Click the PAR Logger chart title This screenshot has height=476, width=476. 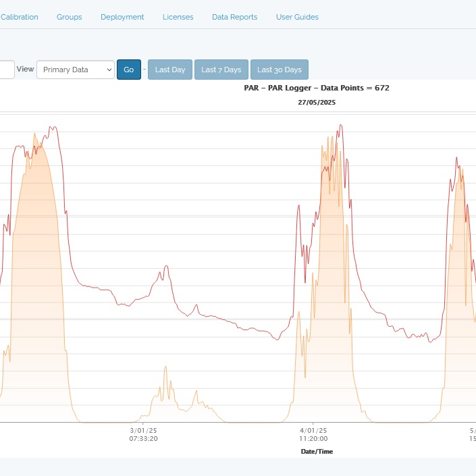pyautogui.click(x=316, y=88)
